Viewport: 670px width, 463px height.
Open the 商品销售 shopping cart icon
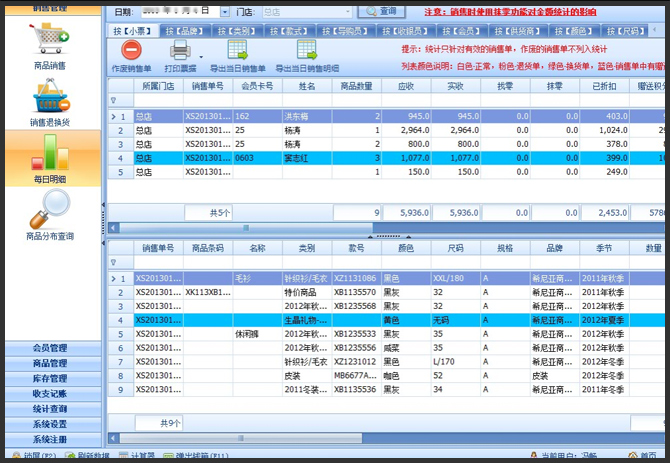pyautogui.click(x=50, y=39)
